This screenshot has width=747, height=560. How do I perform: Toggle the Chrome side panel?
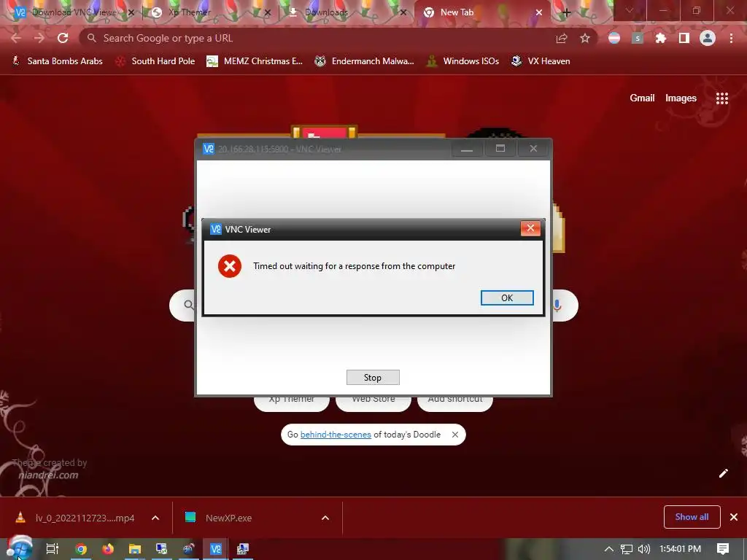(x=684, y=38)
